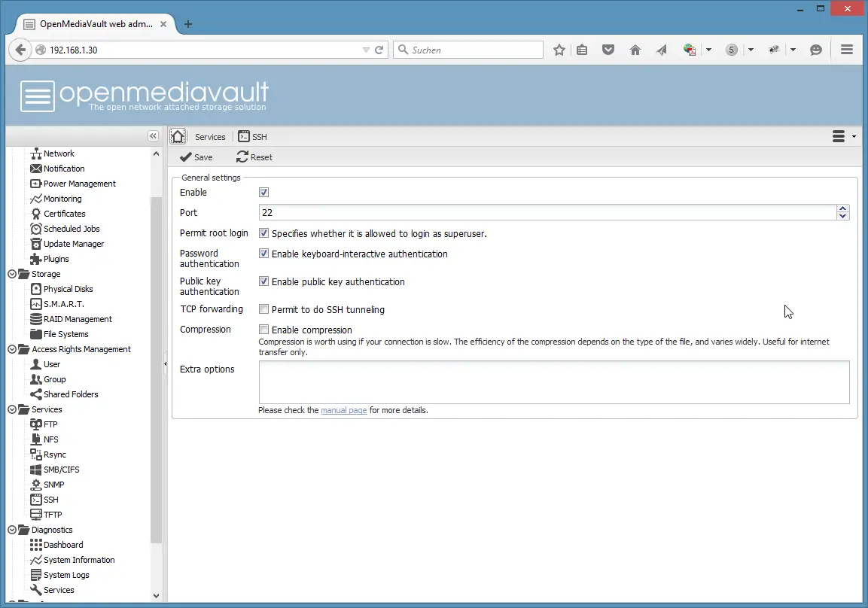Reload the current page
868x608 pixels.
click(x=379, y=50)
